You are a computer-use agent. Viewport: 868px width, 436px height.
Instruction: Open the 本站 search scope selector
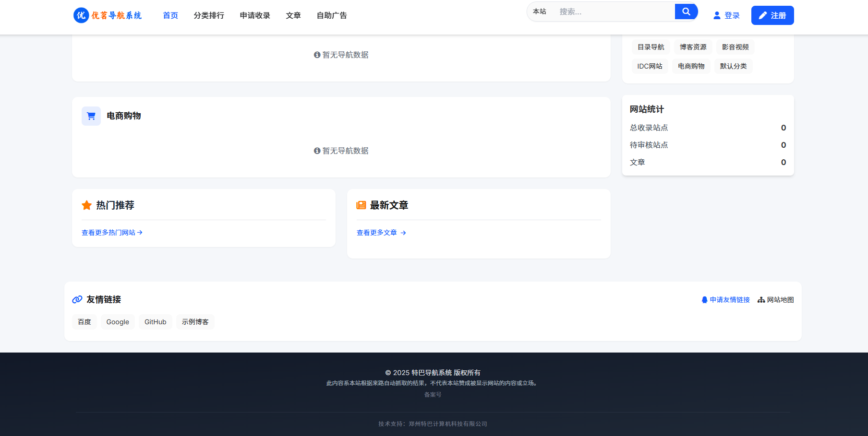[x=540, y=12]
